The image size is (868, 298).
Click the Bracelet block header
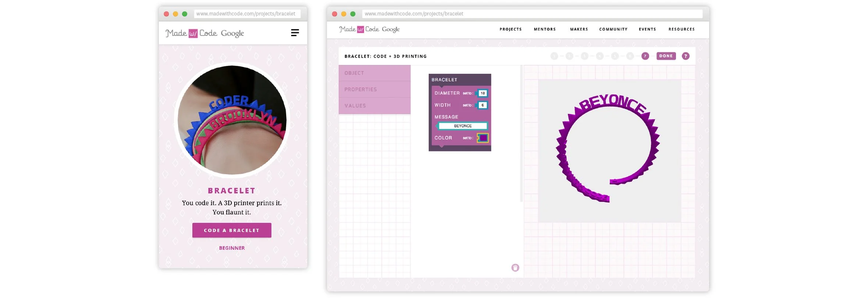pos(460,80)
